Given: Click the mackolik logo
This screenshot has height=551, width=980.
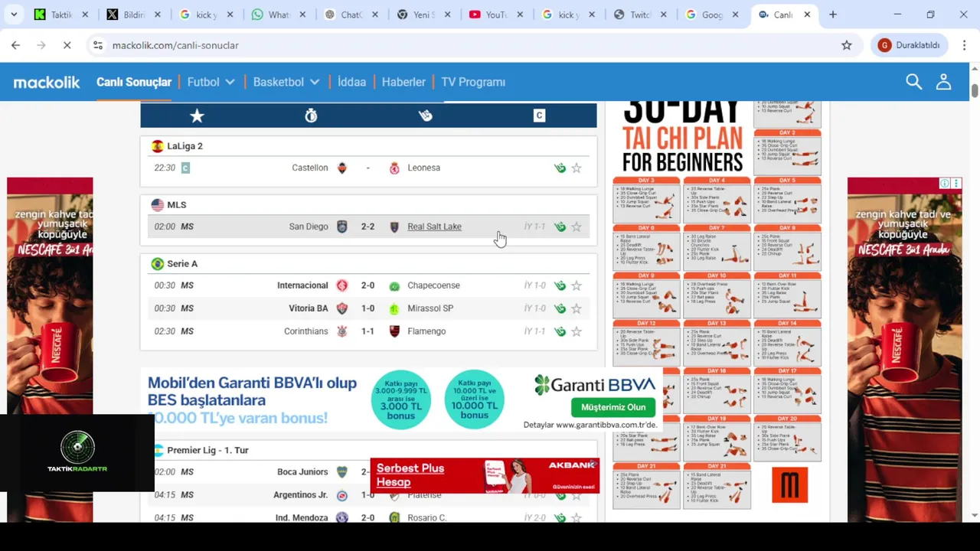Looking at the screenshot, I should (47, 82).
